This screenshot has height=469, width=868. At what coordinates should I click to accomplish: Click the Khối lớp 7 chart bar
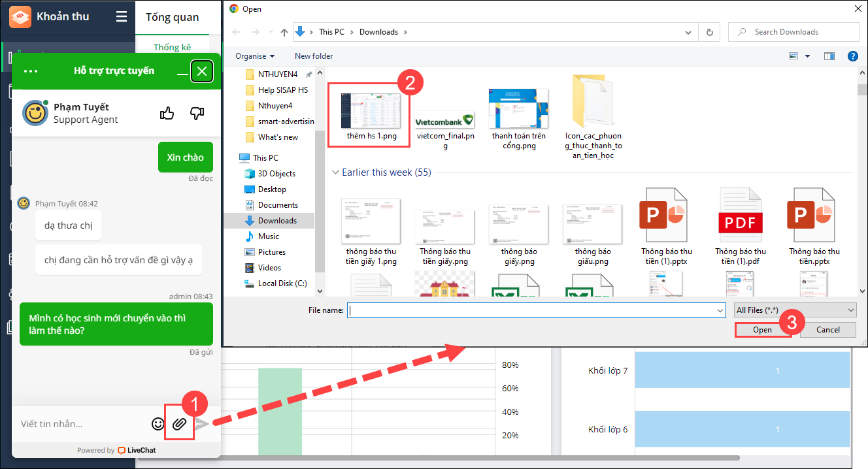(x=743, y=371)
